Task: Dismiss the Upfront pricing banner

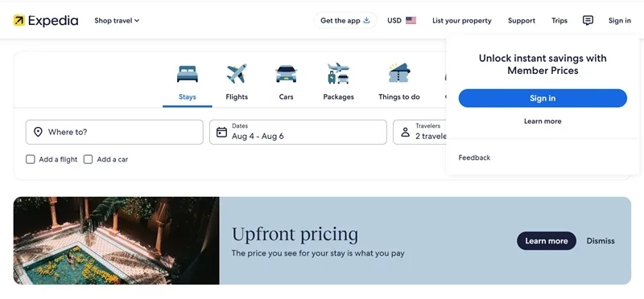Action: (601, 241)
